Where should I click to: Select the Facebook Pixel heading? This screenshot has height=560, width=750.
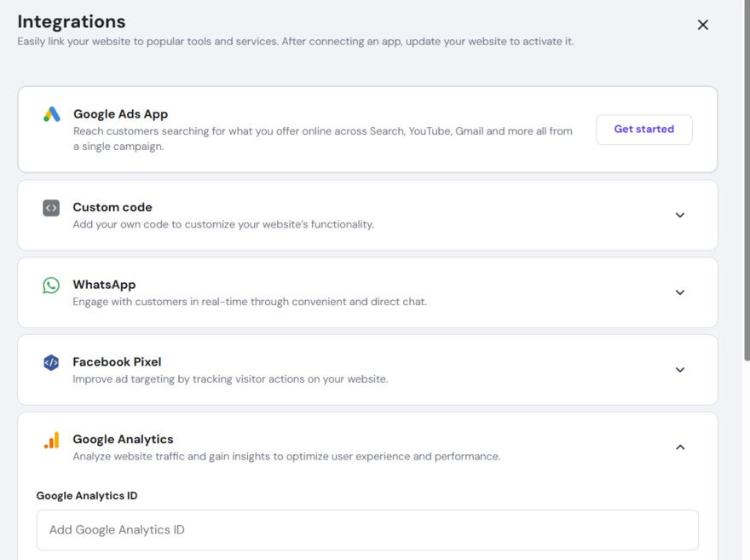tap(117, 362)
